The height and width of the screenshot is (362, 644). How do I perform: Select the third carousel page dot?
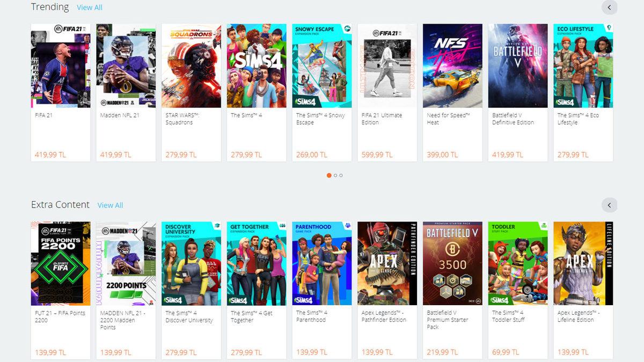pyautogui.click(x=341, y=175)
